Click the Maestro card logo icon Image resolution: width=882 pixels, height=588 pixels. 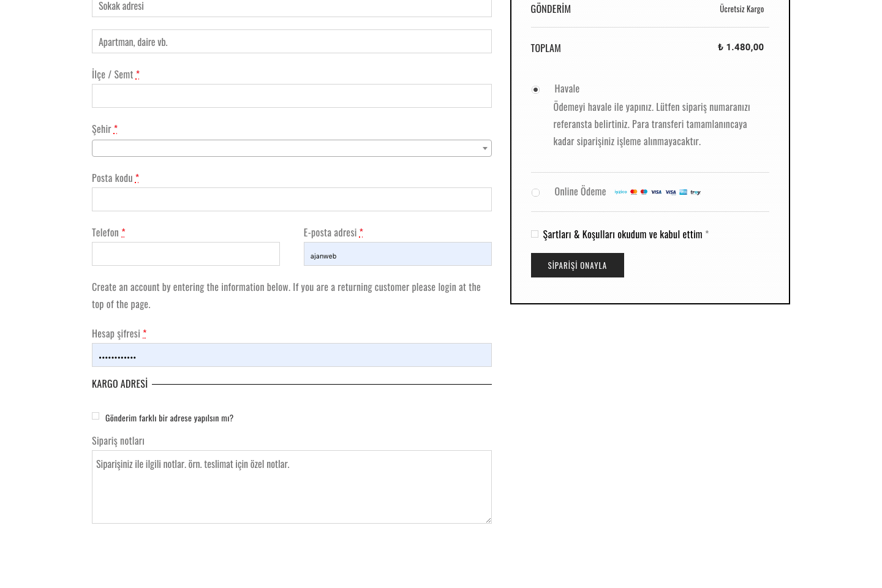click(x=644, y=192)
